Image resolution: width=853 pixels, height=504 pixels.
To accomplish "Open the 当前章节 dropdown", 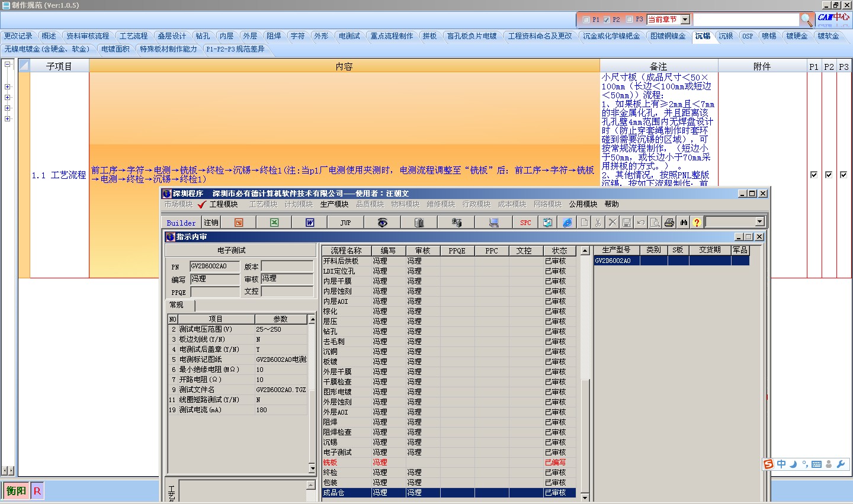I will tap(685, 20).
